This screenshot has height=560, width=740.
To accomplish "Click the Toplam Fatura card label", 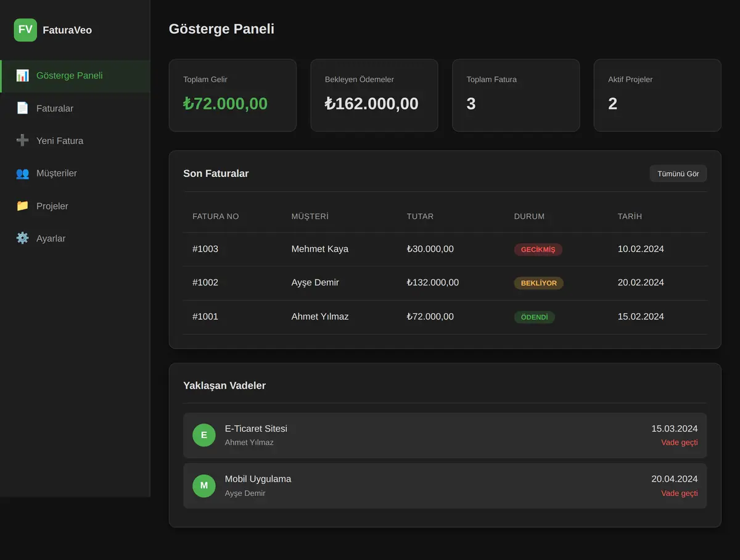I will pos(491,80).
